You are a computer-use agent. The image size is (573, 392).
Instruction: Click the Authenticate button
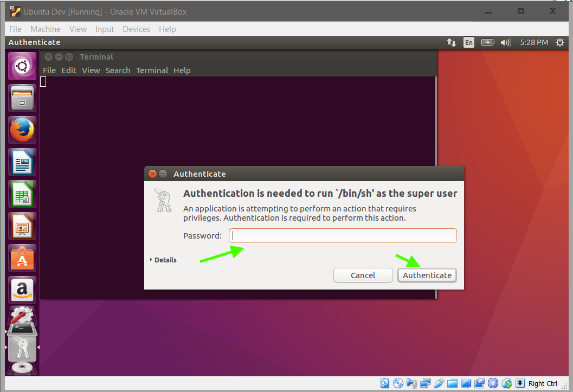pos(427,275)
